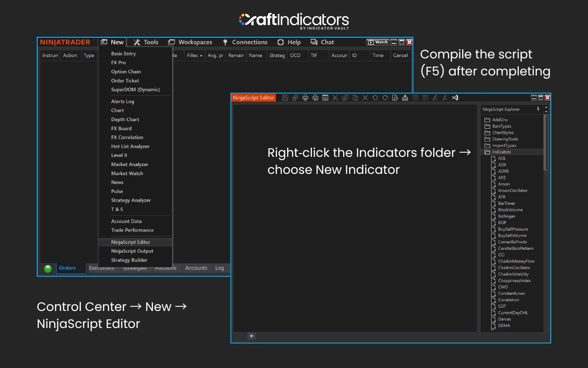Screen dimensions: 588x368
Task: Open the NinjaScript Explorer panel dropdown arrows
Action: pyautogui.click(x=546, y=109)
